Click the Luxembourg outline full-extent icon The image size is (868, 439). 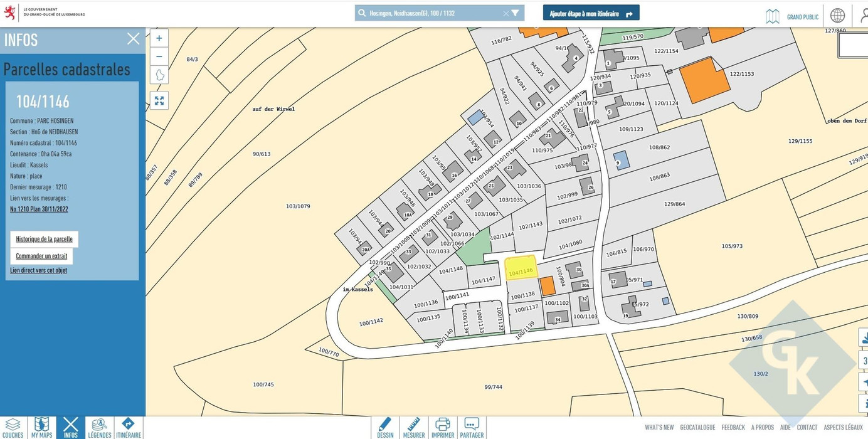[x=159, y=75]
